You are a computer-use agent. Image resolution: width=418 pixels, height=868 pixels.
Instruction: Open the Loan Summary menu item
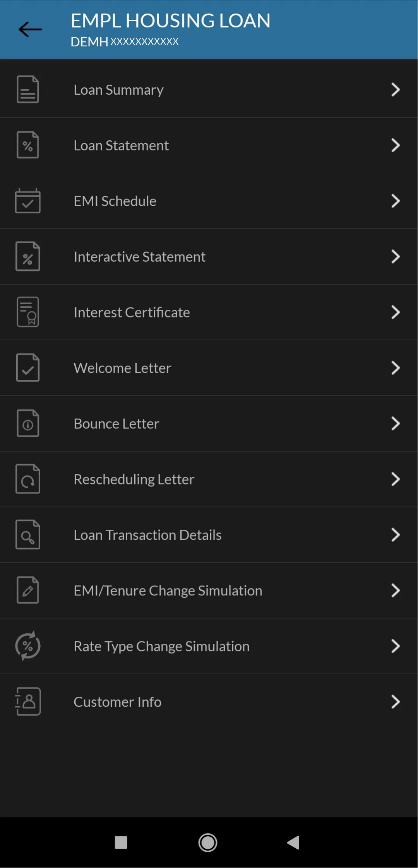(x=118, y=90)
